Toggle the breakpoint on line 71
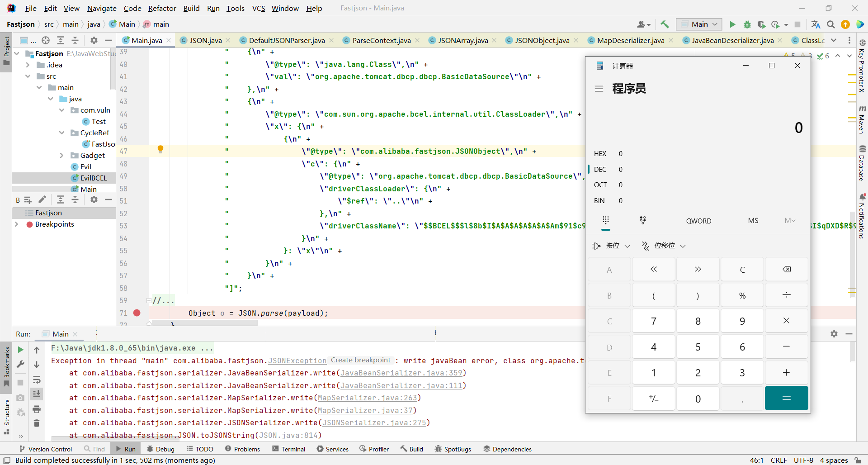Image resolution: width=868 pixels, height=465 pixels. coord(137,313)
